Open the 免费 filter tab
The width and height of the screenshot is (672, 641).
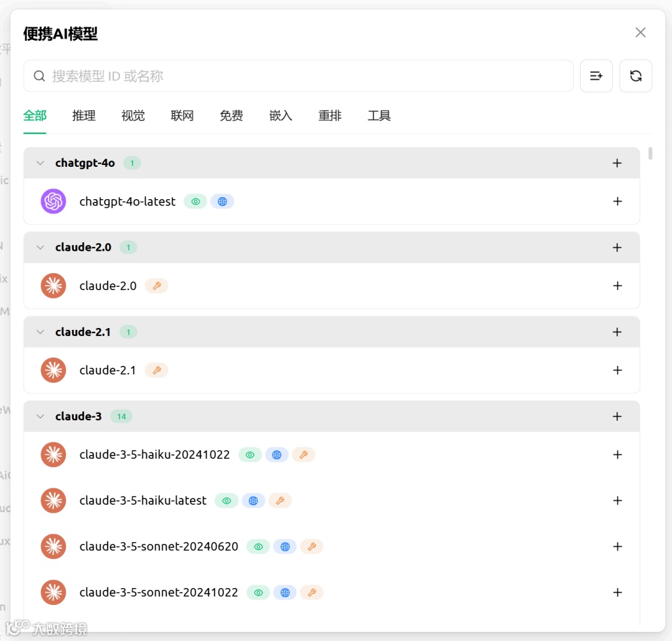pos(231,115)
